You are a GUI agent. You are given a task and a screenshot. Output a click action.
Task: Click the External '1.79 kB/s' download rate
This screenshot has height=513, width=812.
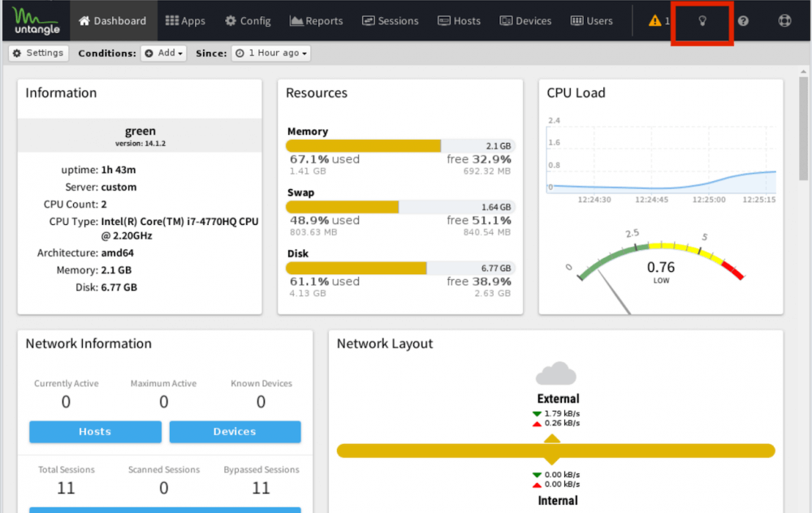(x=562, y=414)
